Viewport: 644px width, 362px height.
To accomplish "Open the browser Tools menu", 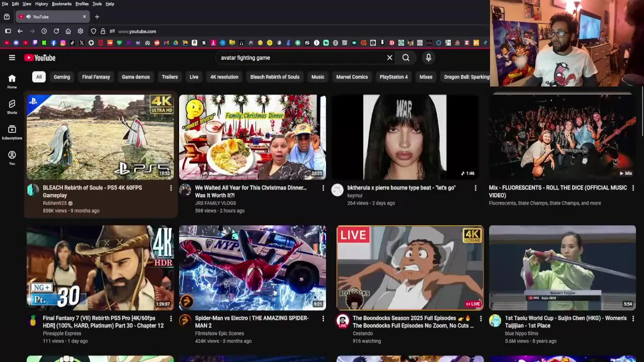I will coord(97,4).
